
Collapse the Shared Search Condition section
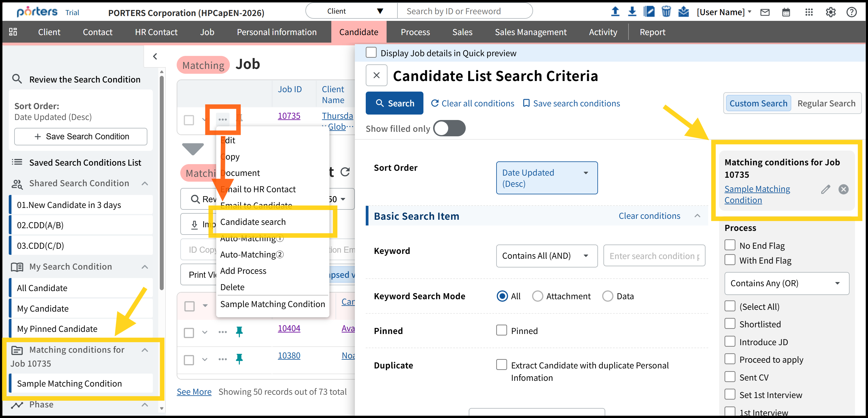(145, 183)
